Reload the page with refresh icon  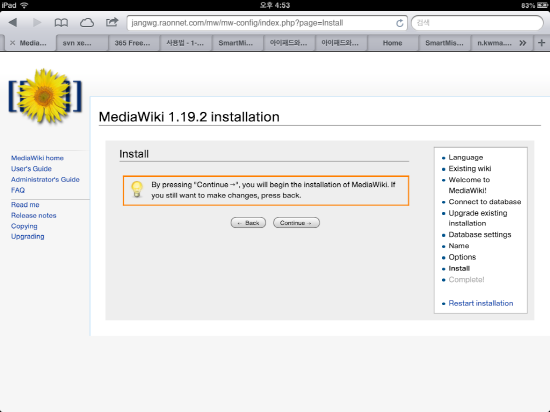click(400, 23)
